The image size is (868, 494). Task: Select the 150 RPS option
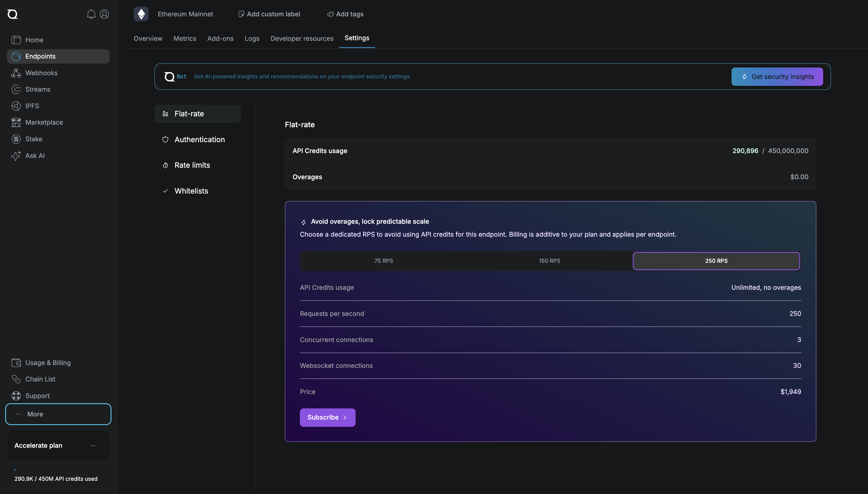click(549, 260)
